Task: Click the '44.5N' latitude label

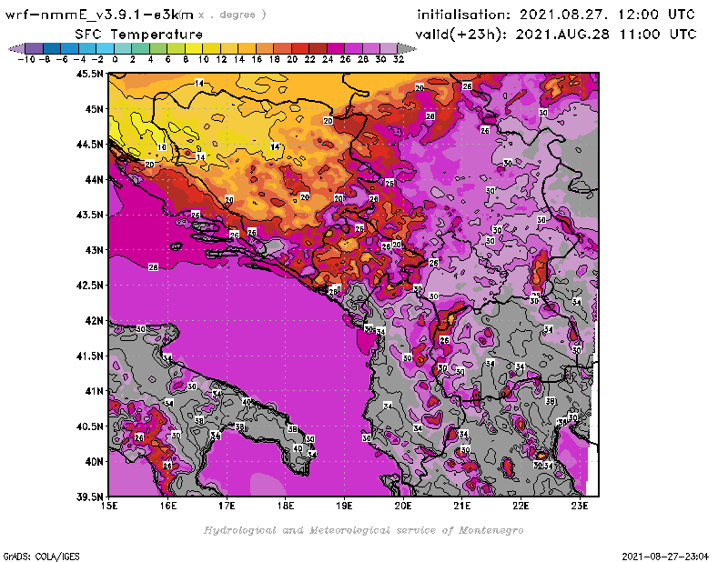Action: coord(89,145)
